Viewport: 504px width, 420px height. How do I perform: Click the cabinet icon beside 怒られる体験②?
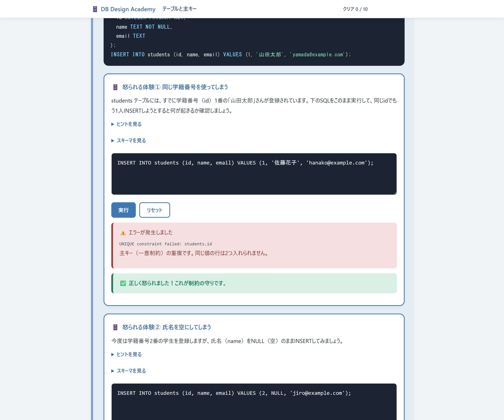coord(115,327)
